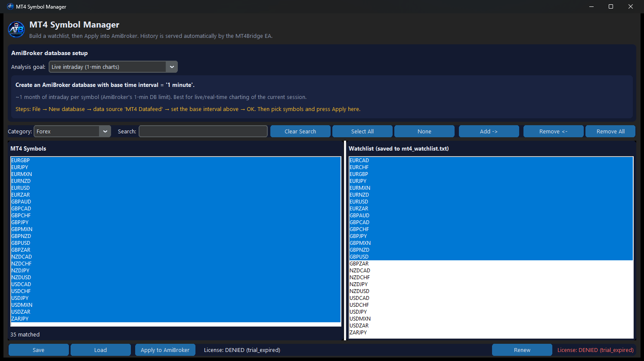Viewport: 644px width, 361px height.
Task: Select USDZAR in MT4 Symbols list
Action: click(x=176, y=312)
